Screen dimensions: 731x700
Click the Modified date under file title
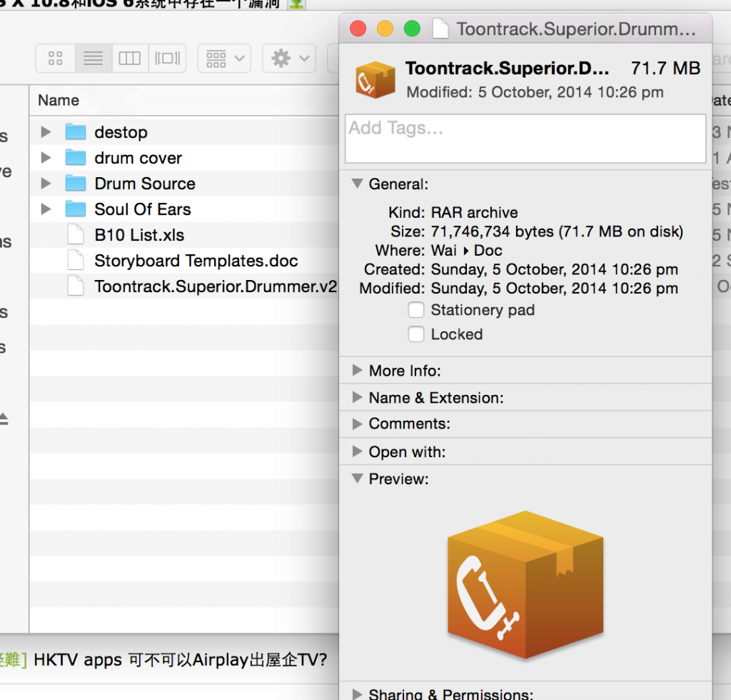click(535, 92)
